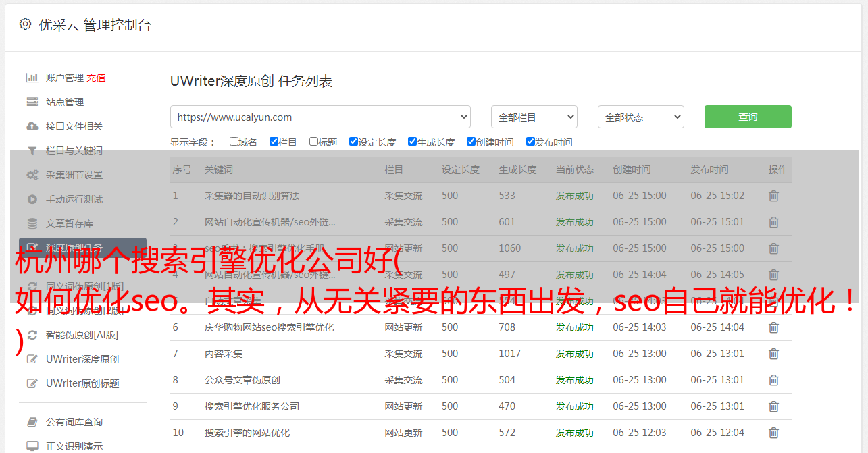The image size is (868, 453).
Task: Toggle the 创建时间 checkbox
Action: click(x=471, y=142)
